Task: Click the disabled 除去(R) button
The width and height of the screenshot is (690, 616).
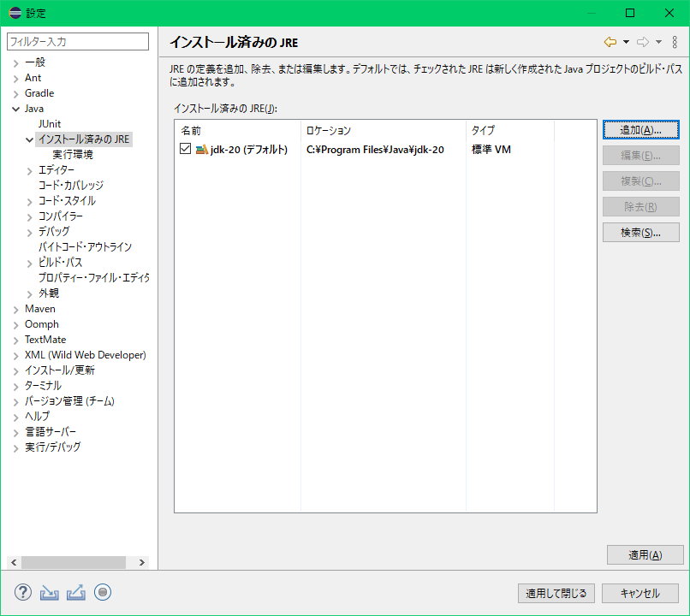Action: [640, 207]
